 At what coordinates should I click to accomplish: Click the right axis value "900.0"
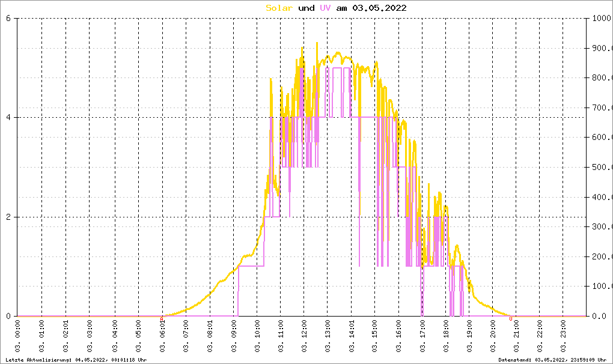tap(602, 48)
